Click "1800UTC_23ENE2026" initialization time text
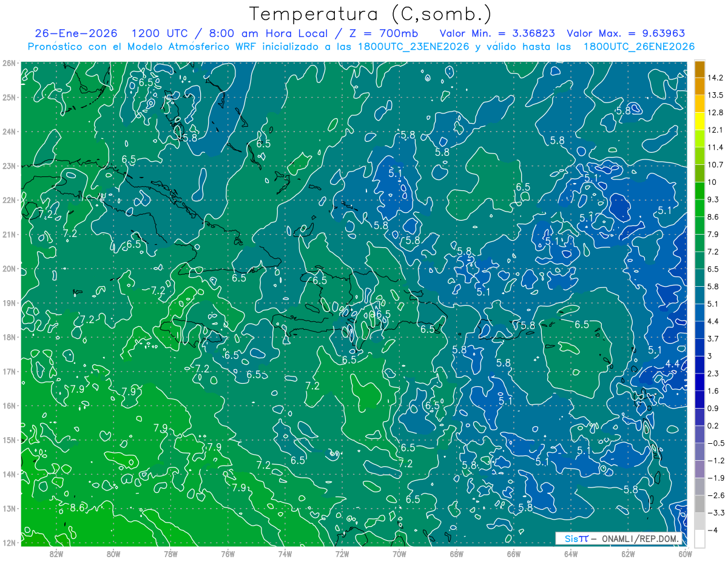 (x=413, y=47)
